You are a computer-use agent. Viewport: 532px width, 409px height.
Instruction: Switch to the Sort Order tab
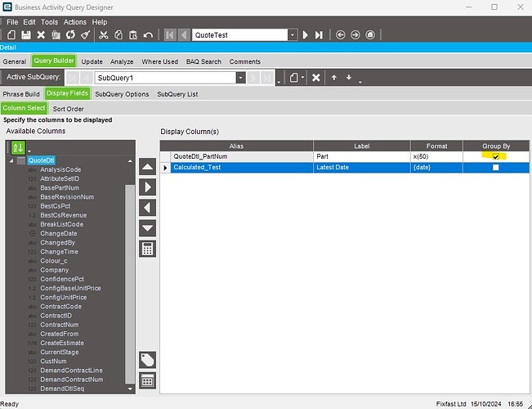coord(68,109)
